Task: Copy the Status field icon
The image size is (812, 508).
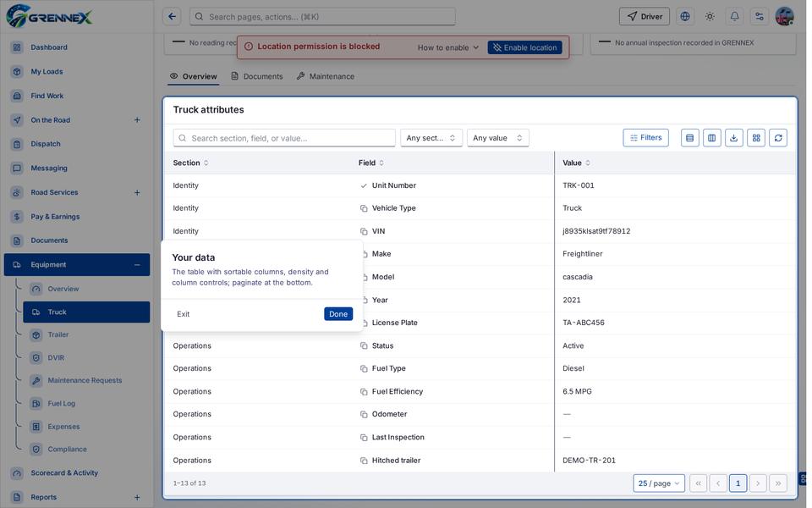Action: pyautogui.click(x=364, y=345)
